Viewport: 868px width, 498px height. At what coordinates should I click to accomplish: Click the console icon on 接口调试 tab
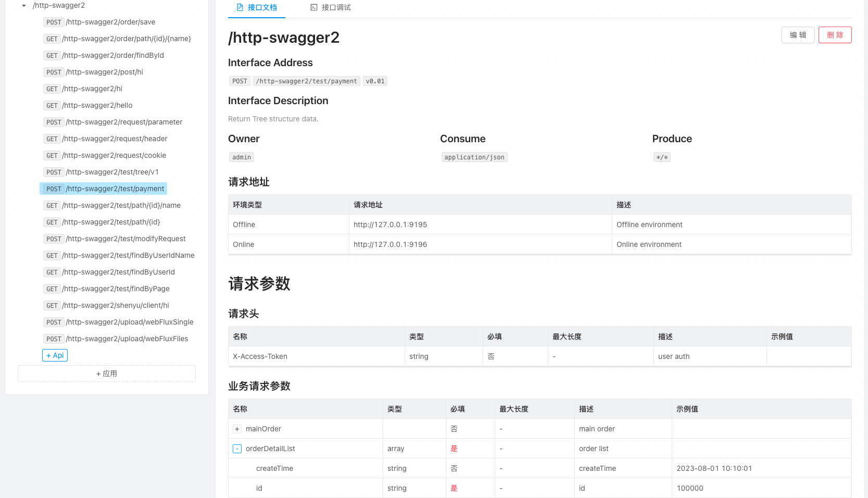pos(314,7)
